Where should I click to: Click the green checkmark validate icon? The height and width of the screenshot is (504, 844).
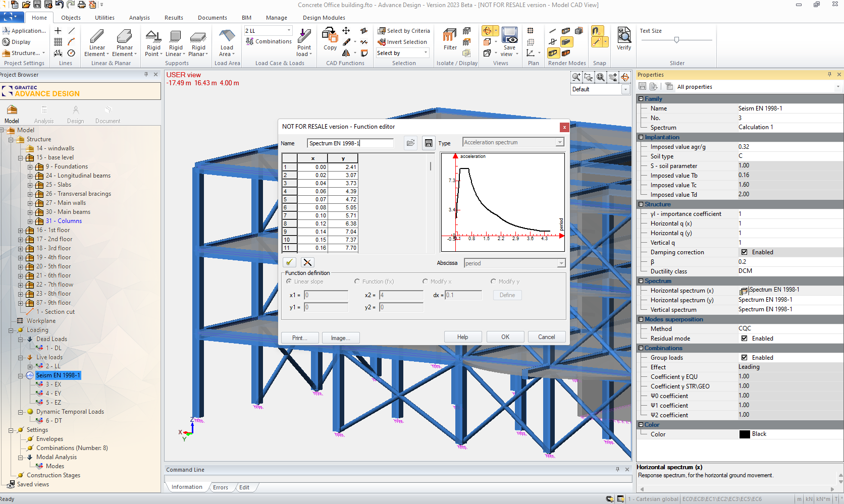289,262
